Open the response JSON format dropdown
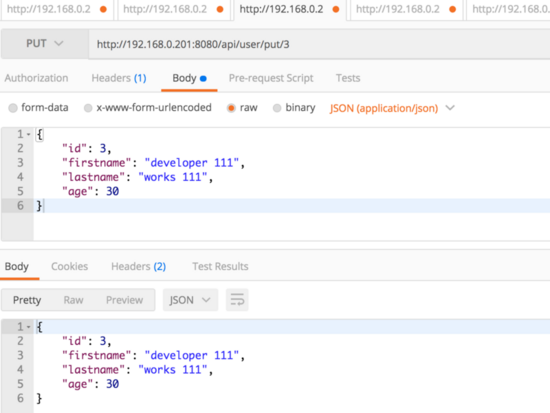Image resolution: width=550 pixels, height=413 pixels. click(x=190, y=300)
